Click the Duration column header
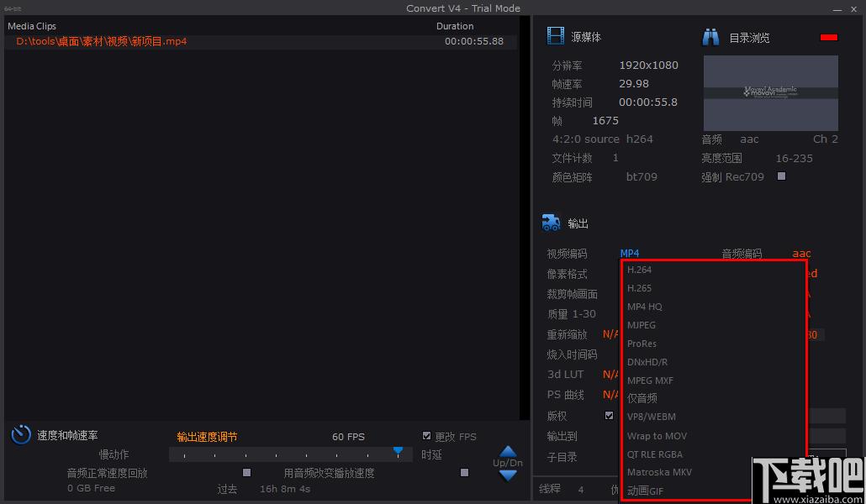 tap(455, 26)
